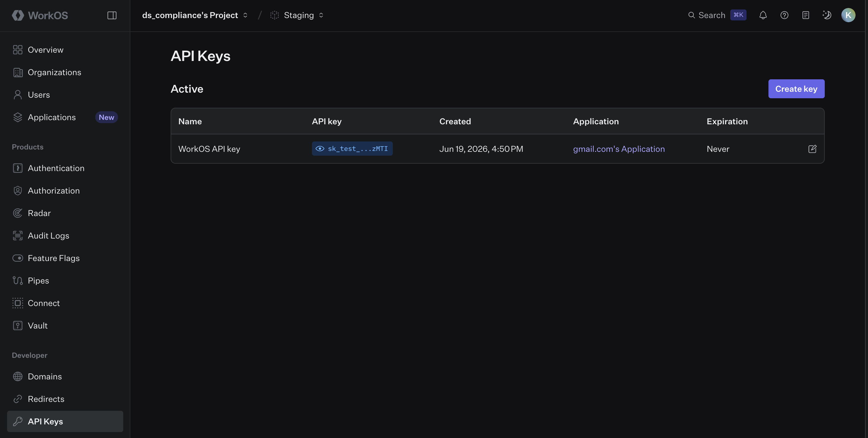Open the K user avatar menu

point(848,15)
